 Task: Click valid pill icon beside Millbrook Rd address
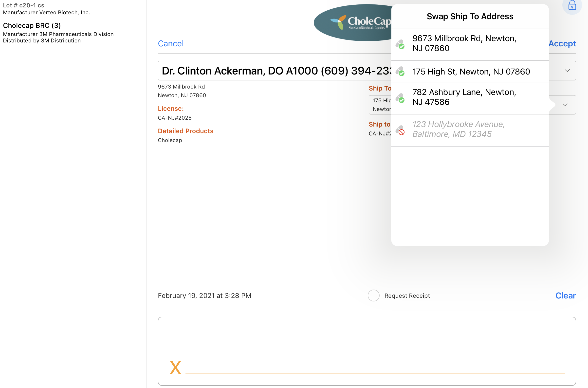[x=400, y=45]
